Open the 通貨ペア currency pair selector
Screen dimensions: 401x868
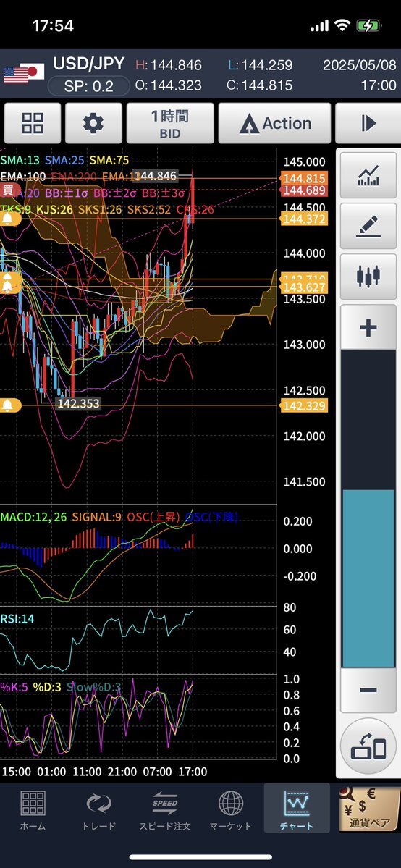click(369, 809)
